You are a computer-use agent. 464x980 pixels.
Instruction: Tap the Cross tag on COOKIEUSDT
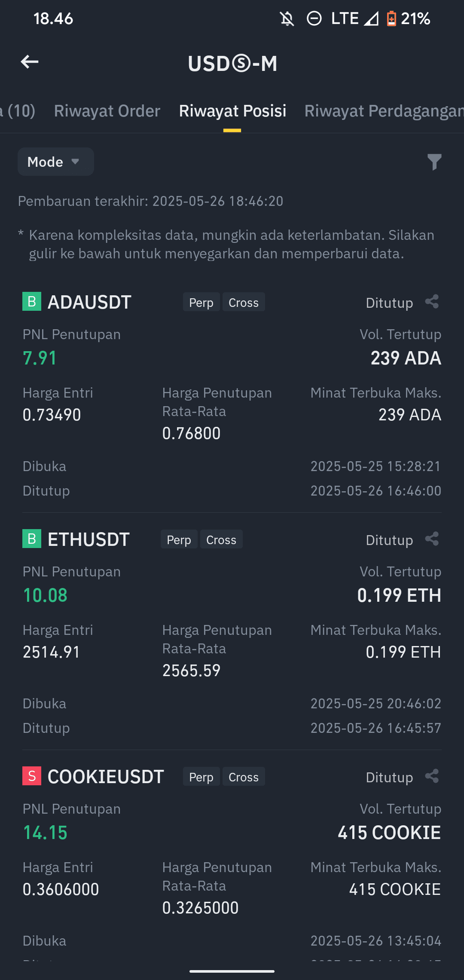point(244,777)
